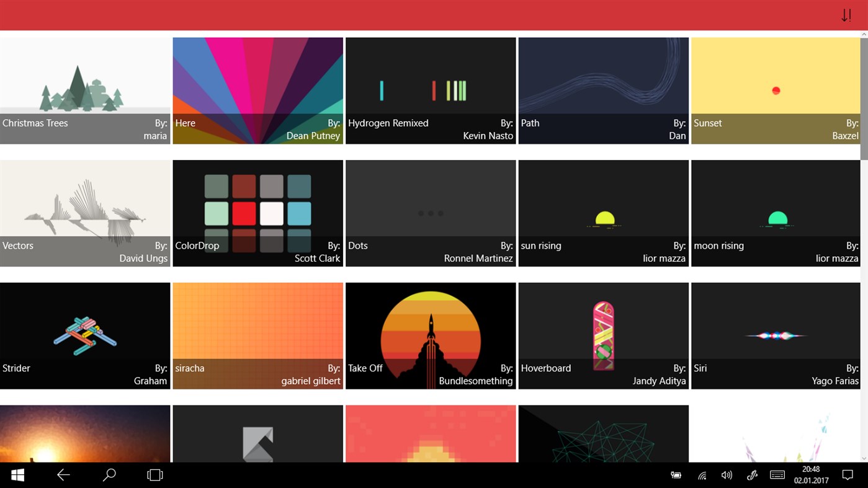The width and height of the screenshot is (868, 488).
Task: Click the back arrow on the taskbar
Action: pyautogui.click(x=63, y=474)
